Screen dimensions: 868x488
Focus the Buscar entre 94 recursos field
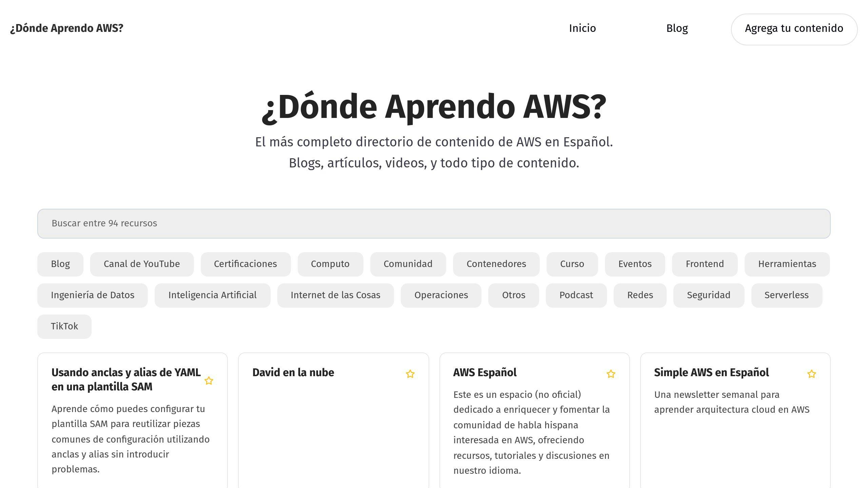[434, 224]
